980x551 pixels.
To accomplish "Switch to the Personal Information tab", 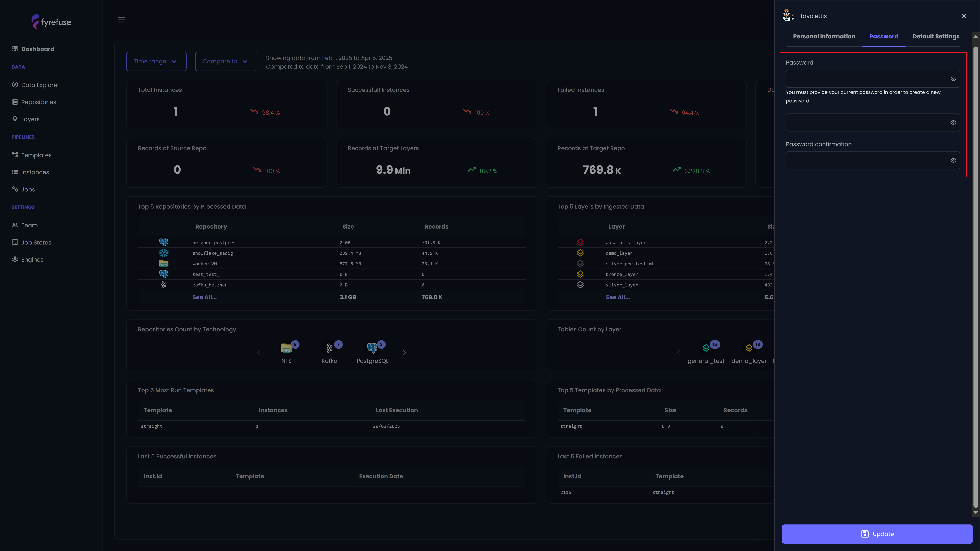I will click(x=824, y=36).
